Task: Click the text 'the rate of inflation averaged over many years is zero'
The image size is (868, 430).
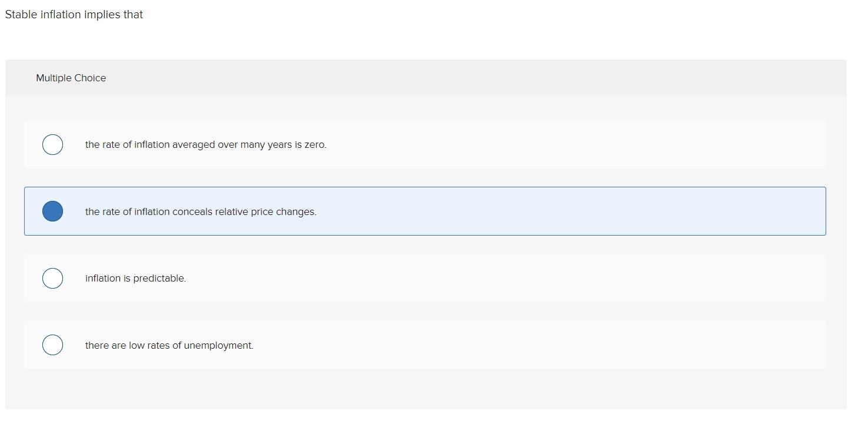Action: click(x=205, y=144)
